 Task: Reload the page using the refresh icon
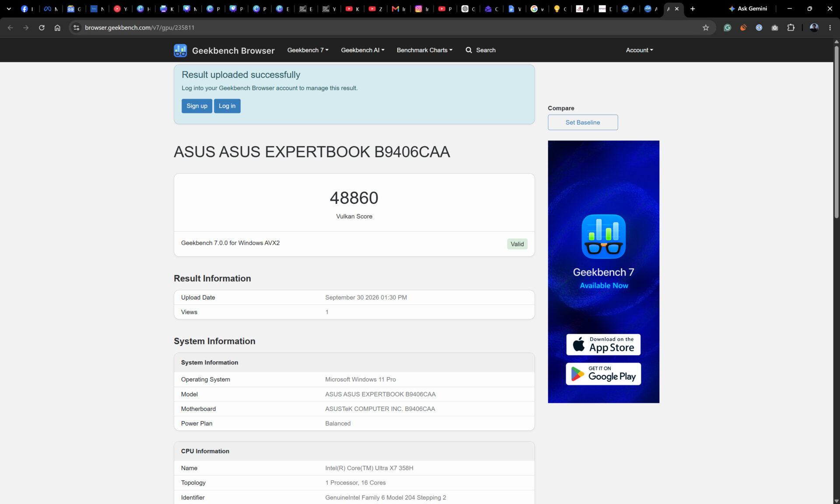click(x=42, y=28)
